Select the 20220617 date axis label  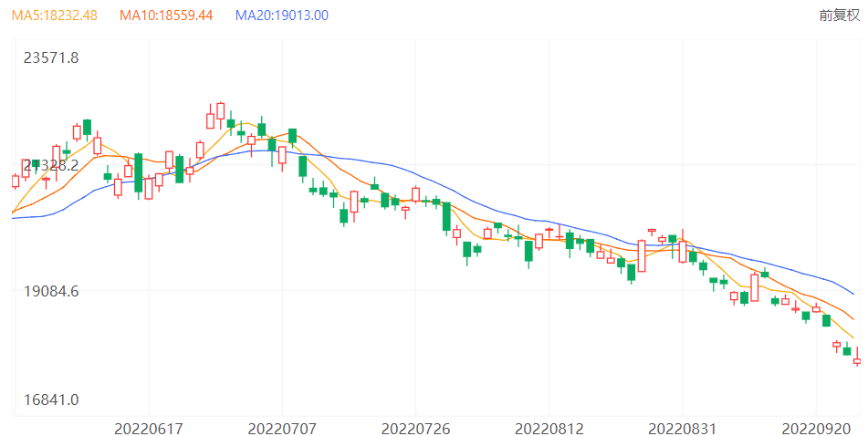click(149, 429)
